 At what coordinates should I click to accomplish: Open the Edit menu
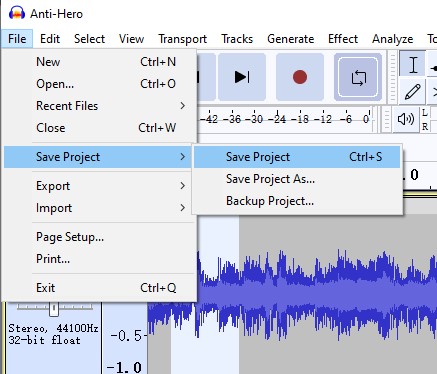[x=50, y=39]
